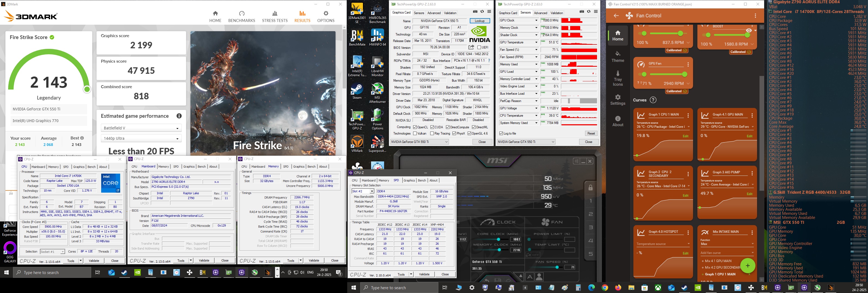Open hamburger menu in GPU-Z Graphics Card window
This screenshot has width=868, height=293.
[489, 11]
